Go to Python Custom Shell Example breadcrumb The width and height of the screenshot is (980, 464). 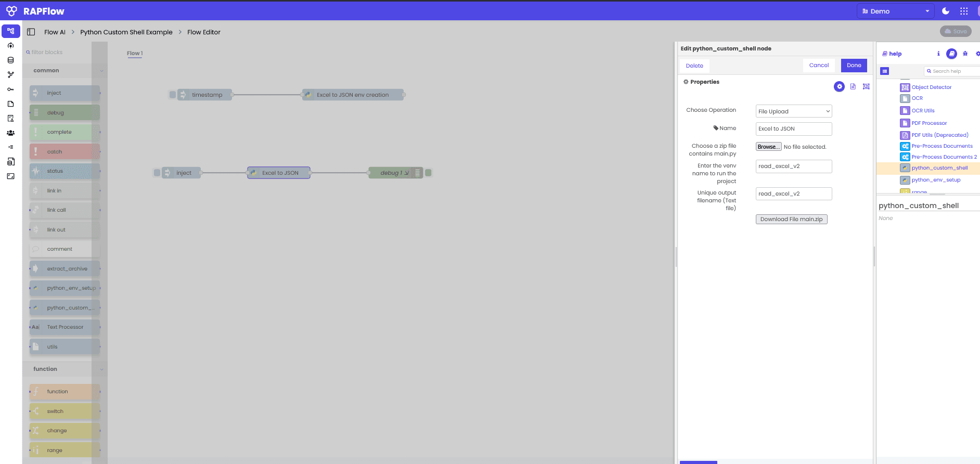126,32
